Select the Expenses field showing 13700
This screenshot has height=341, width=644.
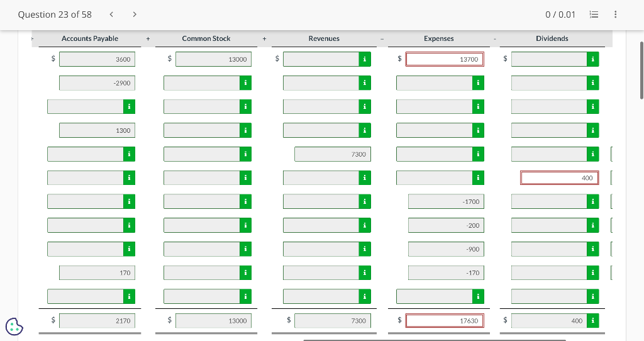445,59
